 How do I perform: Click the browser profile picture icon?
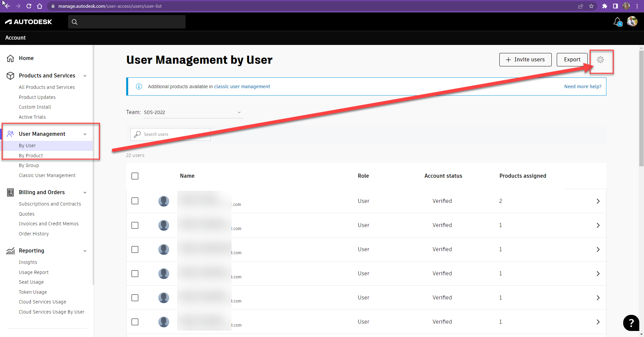(x=626, y=6)
